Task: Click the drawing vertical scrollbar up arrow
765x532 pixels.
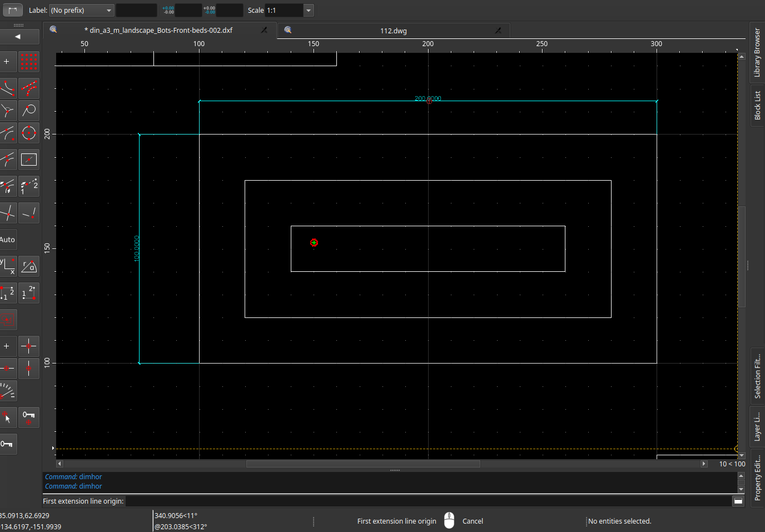Action: pos(742,57)
